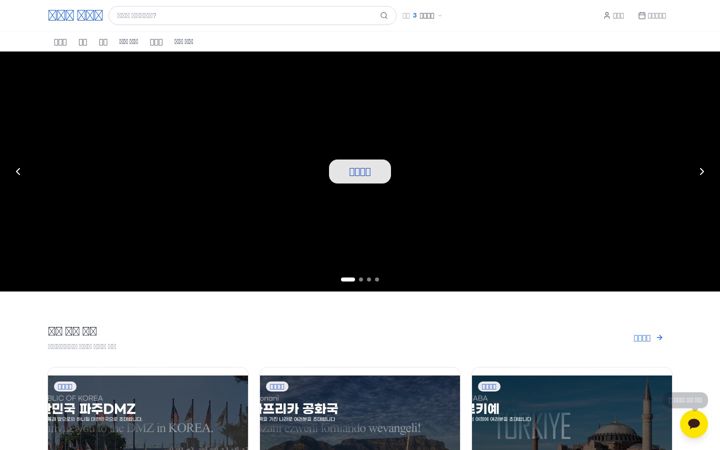Click the badge on the 튀르키예 card
720x450 pixels.
[x=489, y=387]
